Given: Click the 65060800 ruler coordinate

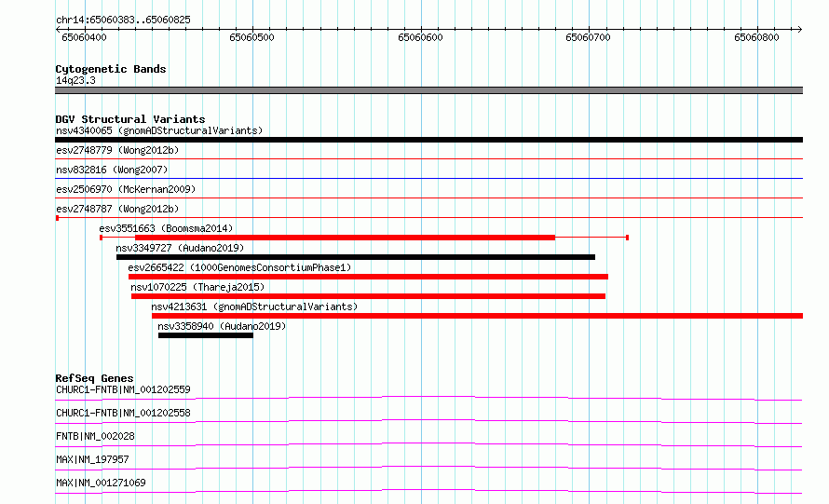Looking at the screenshot, I should (756, 37).
